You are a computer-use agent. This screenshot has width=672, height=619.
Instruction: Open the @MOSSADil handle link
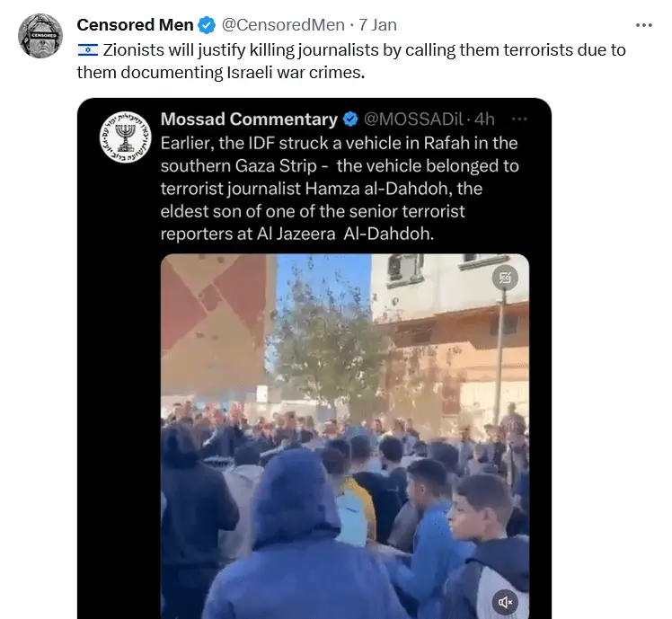413,119
